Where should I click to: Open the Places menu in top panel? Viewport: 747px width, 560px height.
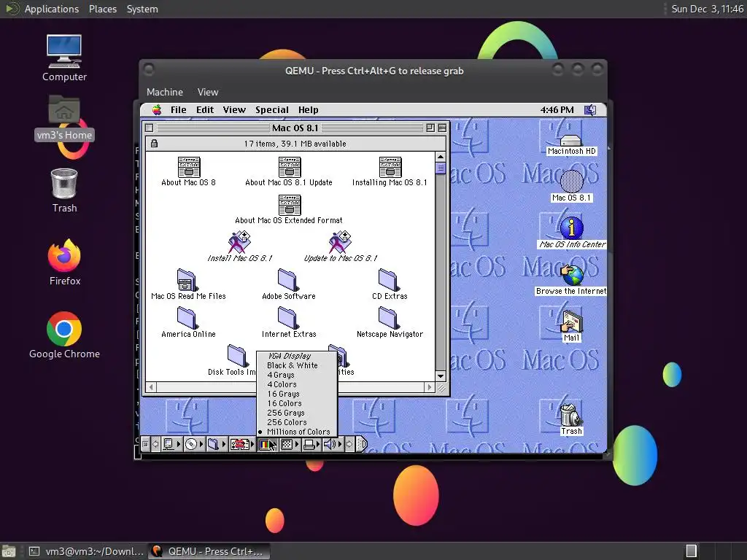point(102,9)
